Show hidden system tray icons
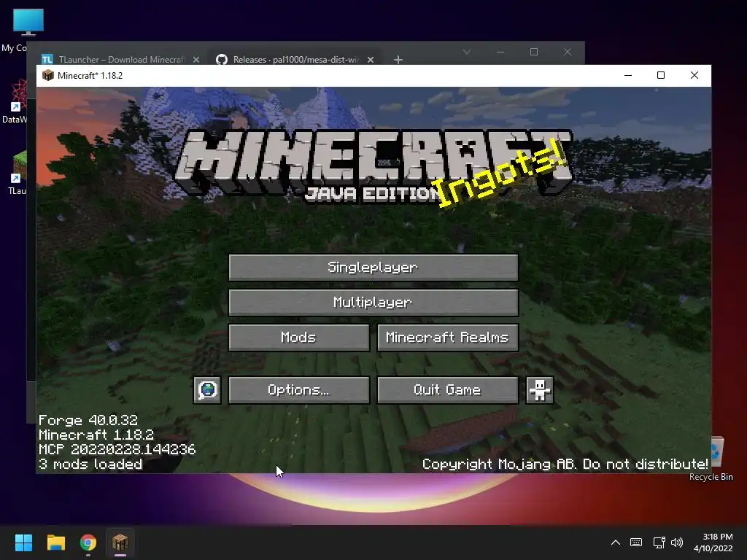The height and width of the screenshot is (560, 747). 616,542
